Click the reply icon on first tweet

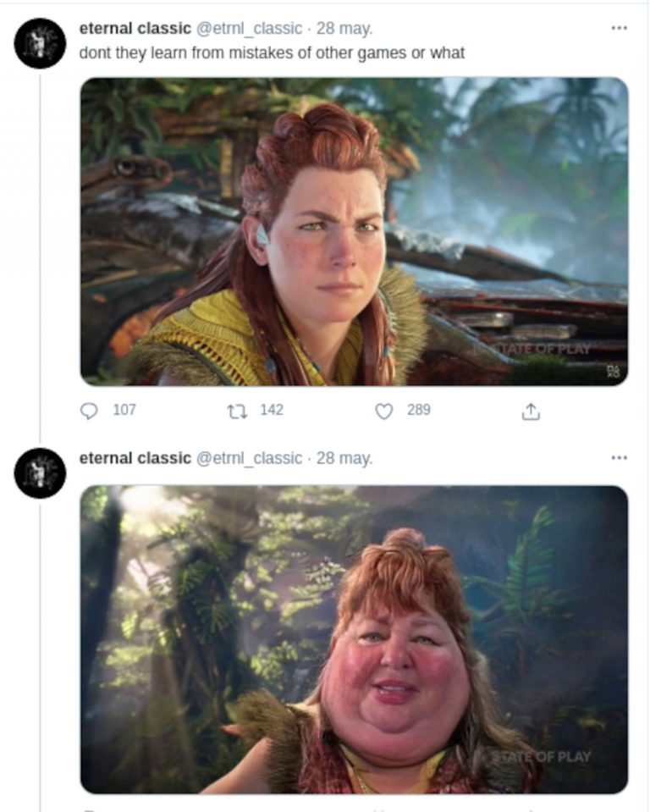(x=89, y=411)
